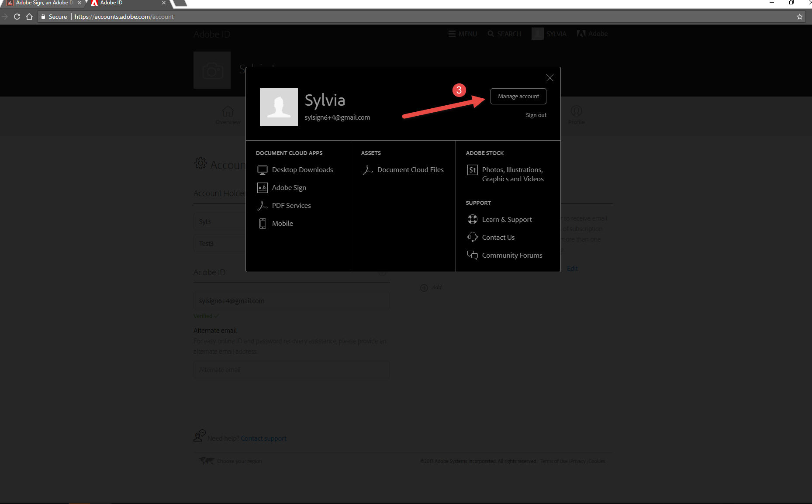Close the Adobe ID browser tab
The image size is (812, 504).
(x=164, y=3)
